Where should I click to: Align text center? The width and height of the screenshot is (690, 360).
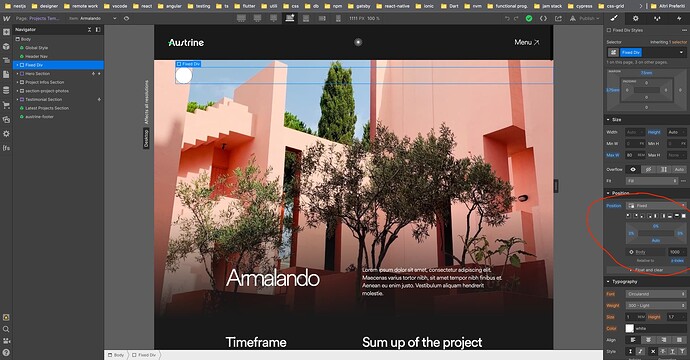(x=648, y=340)
